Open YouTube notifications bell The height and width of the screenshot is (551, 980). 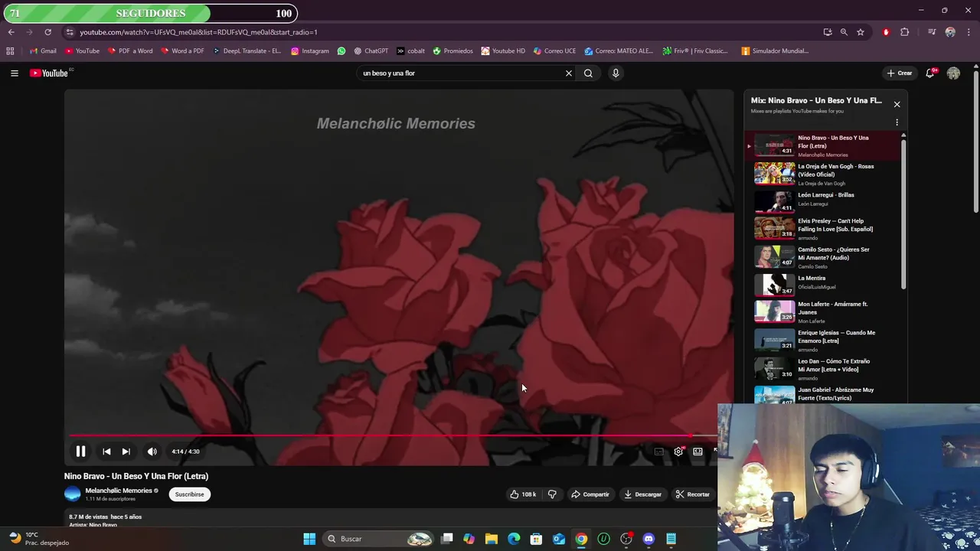coord(929,73)
